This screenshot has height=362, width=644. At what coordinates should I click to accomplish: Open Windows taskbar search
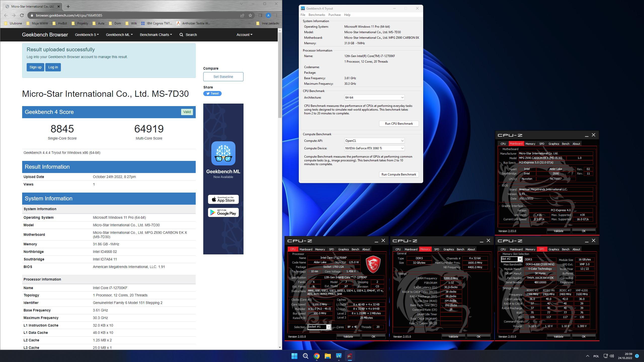(305, 356)
